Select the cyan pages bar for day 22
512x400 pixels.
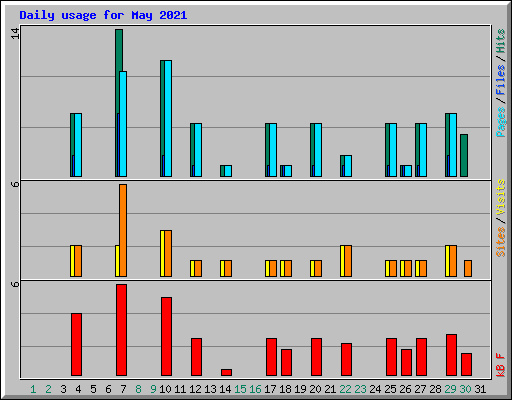coord(348,166)
